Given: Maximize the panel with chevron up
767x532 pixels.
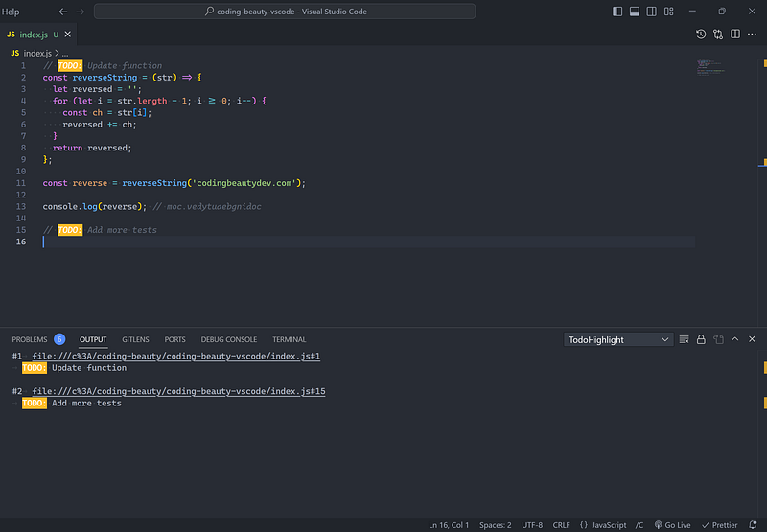Looking at the screenshot, I should pyautogui.click(x=734, y=339).
